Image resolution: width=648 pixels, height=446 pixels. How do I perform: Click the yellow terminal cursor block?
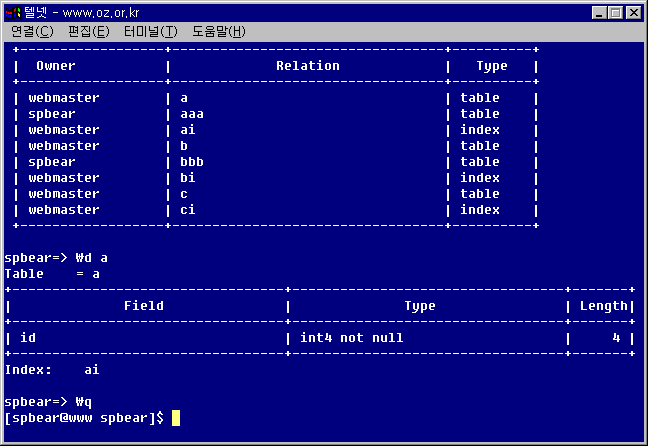[x=176, y=418]
